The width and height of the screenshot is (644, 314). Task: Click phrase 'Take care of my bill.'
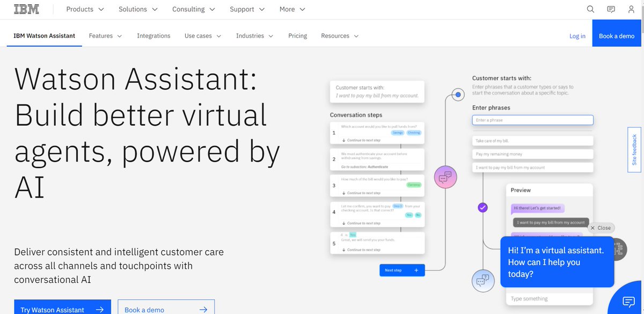coord(532,141)
